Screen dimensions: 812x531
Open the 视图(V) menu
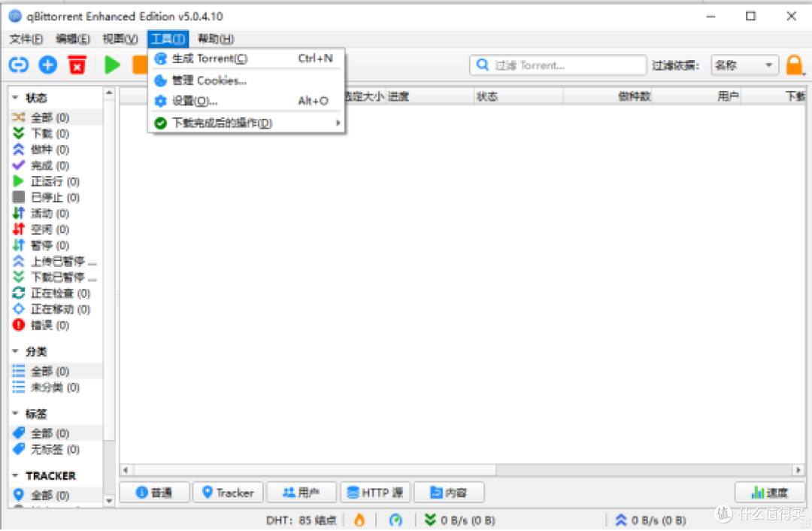pos(120,39)
